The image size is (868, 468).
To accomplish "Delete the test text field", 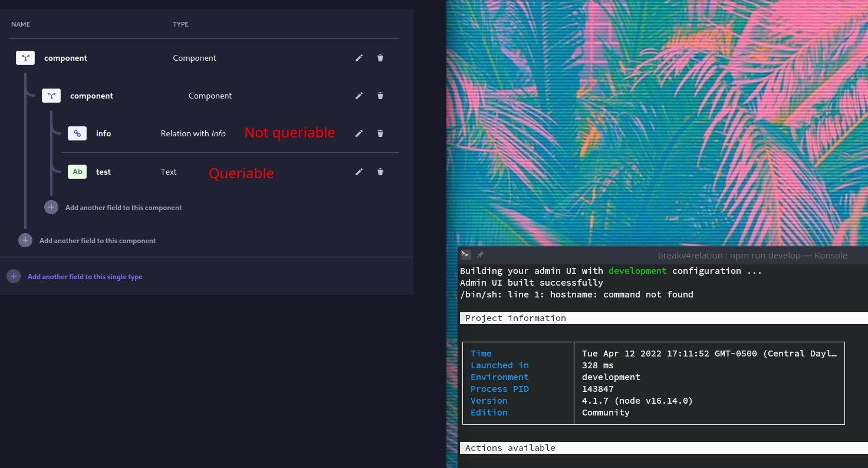I will coord(380,172).
